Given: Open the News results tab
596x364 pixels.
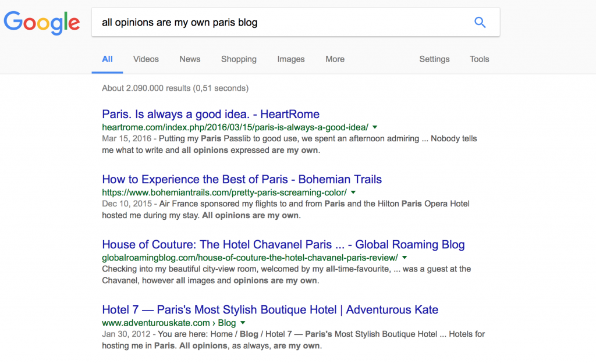Looking at the screenshot, I should tap(190, 59).
